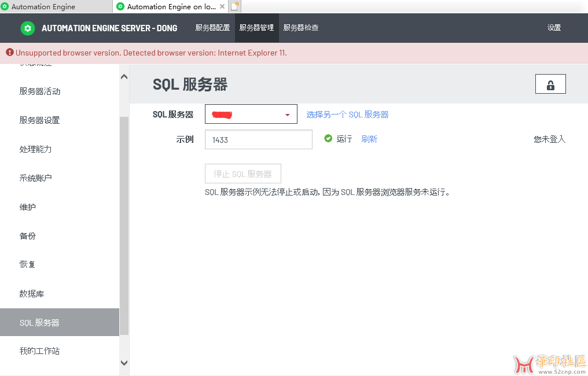Select SQL 服务器 in sidebar
The width and height of the screenshot is (588, 376).
(x=60, y=322)
